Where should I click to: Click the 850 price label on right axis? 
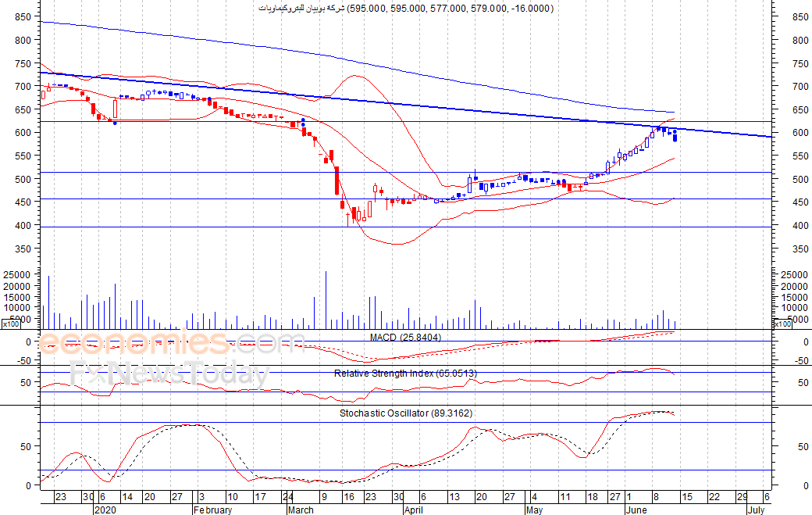800,17
